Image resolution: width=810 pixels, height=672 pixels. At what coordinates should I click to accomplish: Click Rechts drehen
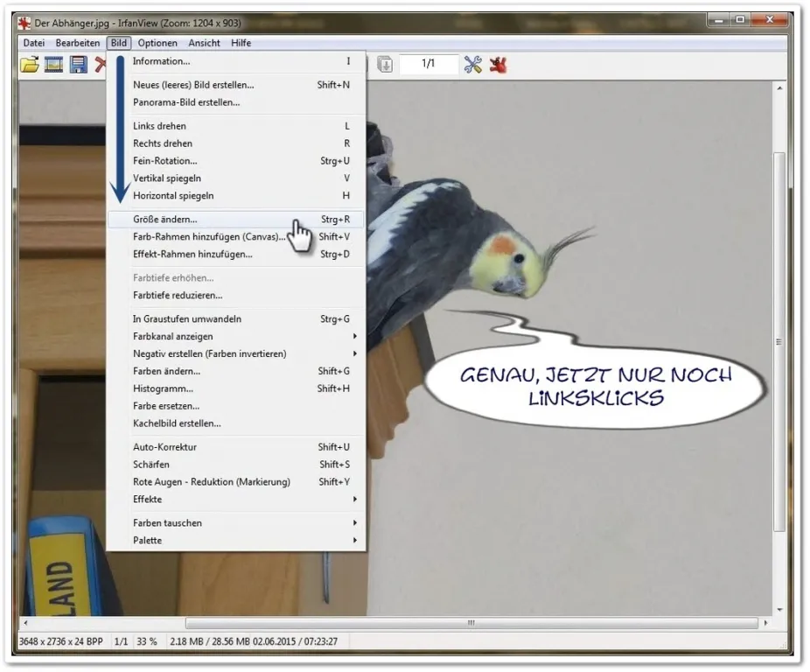click(236, 143)
